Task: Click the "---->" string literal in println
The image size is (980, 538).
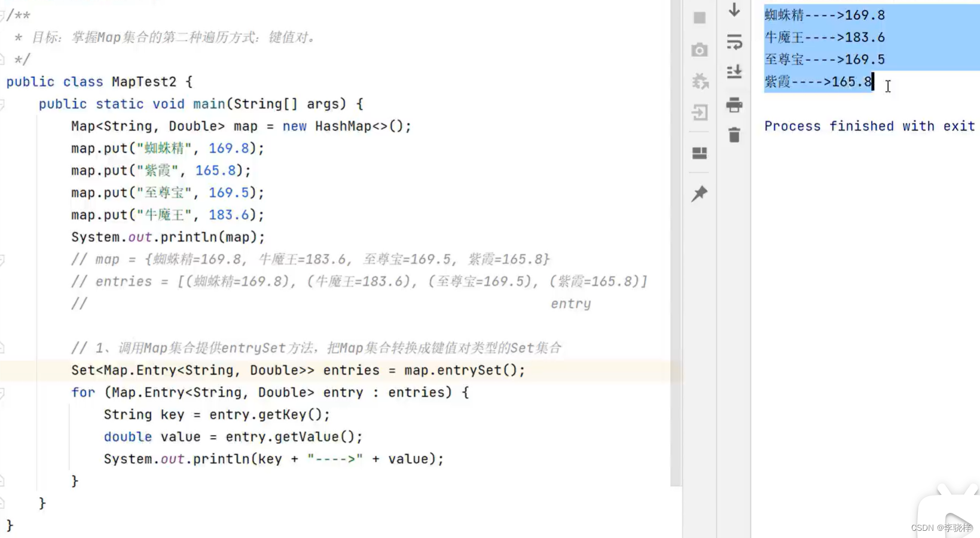Action: pyautogui.click(x=335, y=459)
